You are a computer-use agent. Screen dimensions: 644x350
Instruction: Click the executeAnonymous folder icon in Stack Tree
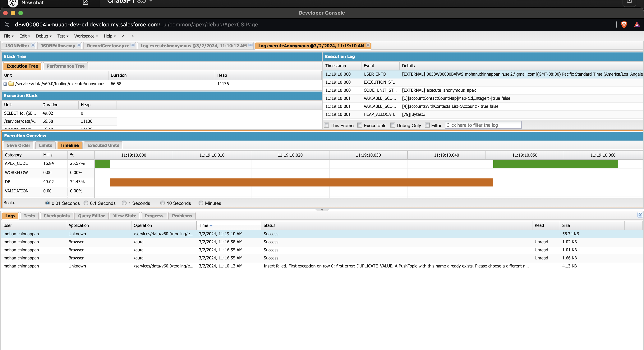(x=11, y=84)
